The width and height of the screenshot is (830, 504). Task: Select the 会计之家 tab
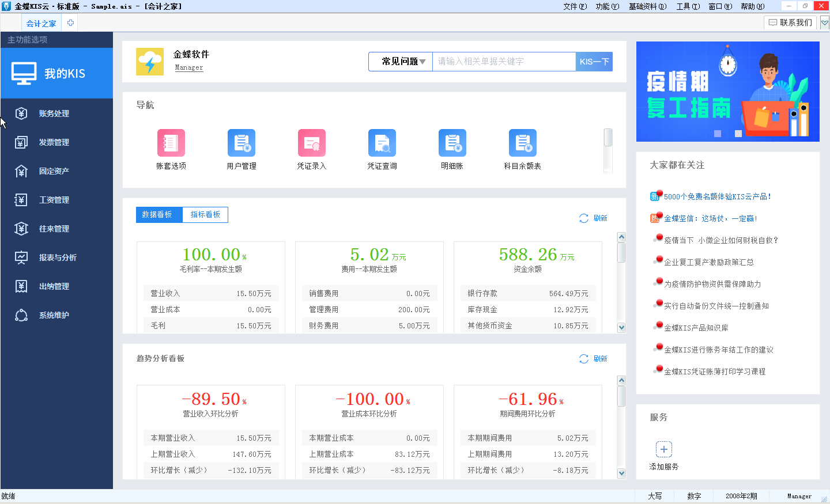tap(41, 24)
